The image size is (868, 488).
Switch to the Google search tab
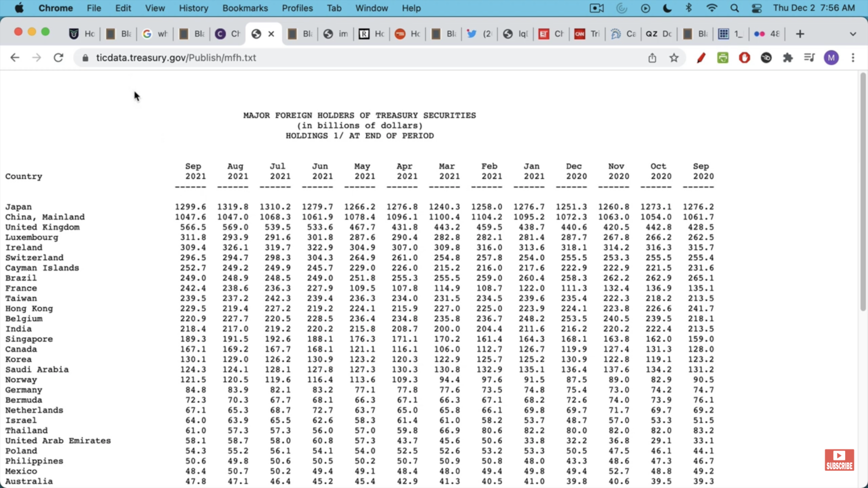[155, 34]
